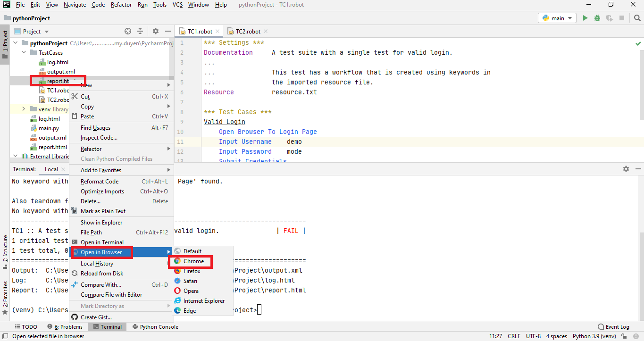644x341 pixels.
Task: Open Event Log from the bottom bar
Action: point(613,327)
